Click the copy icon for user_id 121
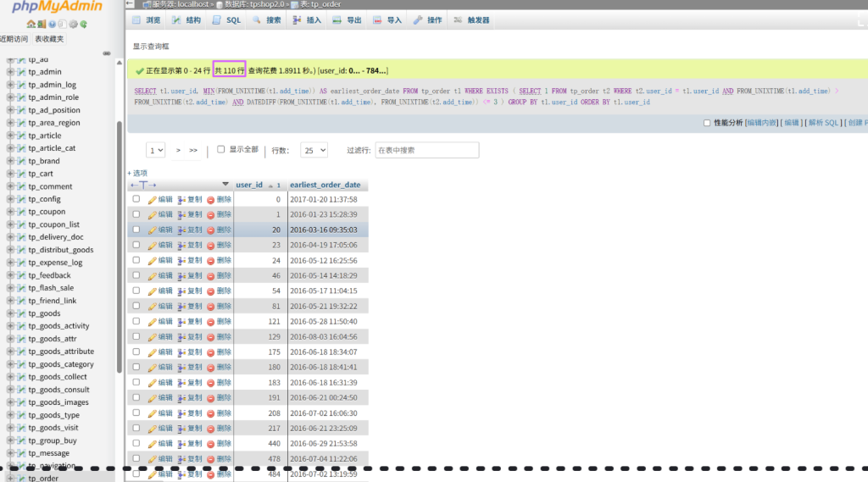This screenshot has width=868, height=482. pyautogui.click(x=182, y=321)
